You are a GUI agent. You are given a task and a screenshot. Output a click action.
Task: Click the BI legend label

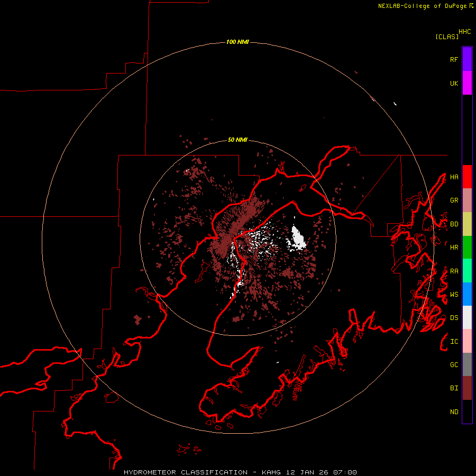point(454,388)
